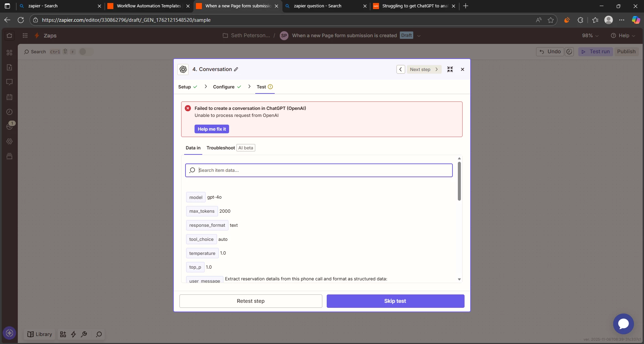The image size is (644, 344).
Task: Open the sidebar chat comments icon
Action: (9, 82)
